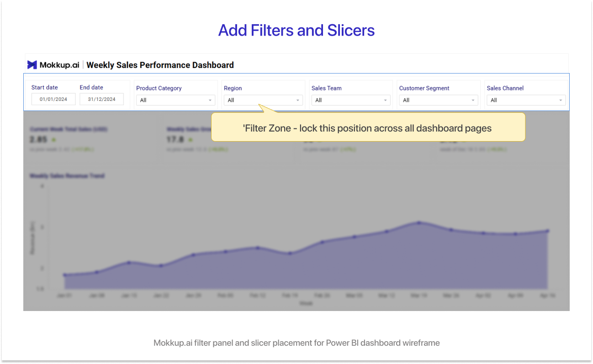593x364 pixels.
Task: Open the Product Category dropdown
Action: 175,100
